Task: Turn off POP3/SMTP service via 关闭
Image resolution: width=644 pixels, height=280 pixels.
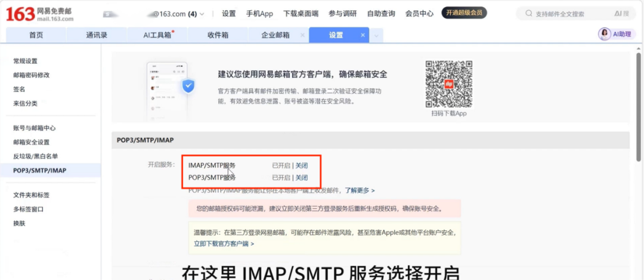Action: 302,178
